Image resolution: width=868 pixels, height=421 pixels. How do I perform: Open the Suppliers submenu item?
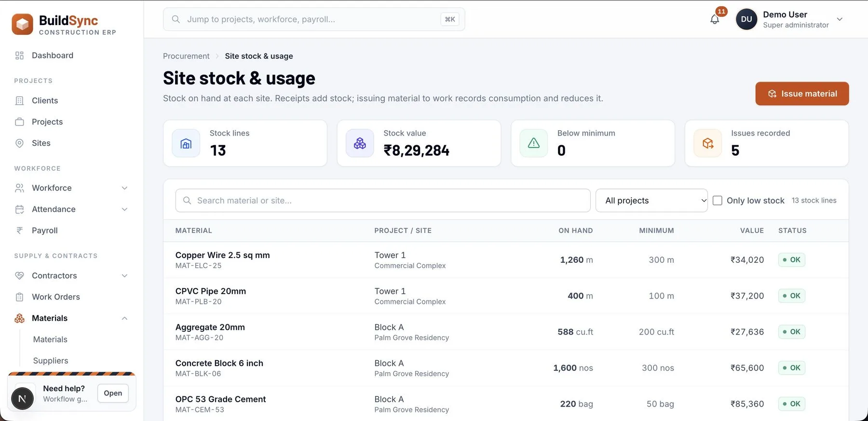click(x=51, y=361)
